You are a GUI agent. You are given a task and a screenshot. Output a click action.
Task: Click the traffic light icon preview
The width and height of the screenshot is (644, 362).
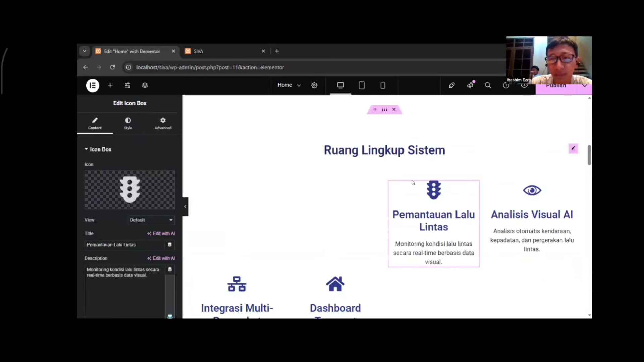point(129,190)
